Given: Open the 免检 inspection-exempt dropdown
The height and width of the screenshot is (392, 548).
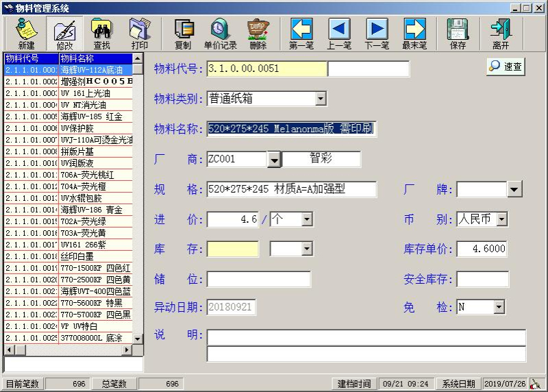Looking at the screenshot, I should tap(499, 308).
